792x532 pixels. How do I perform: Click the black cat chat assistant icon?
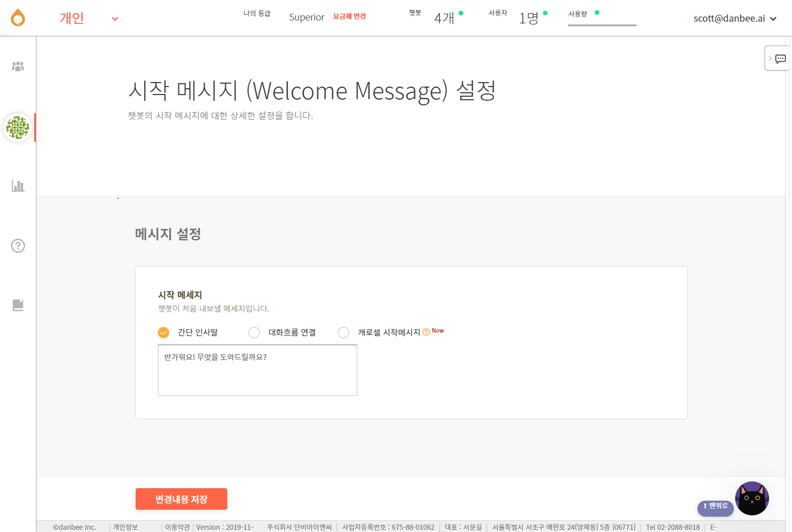(x=752, y=498)
